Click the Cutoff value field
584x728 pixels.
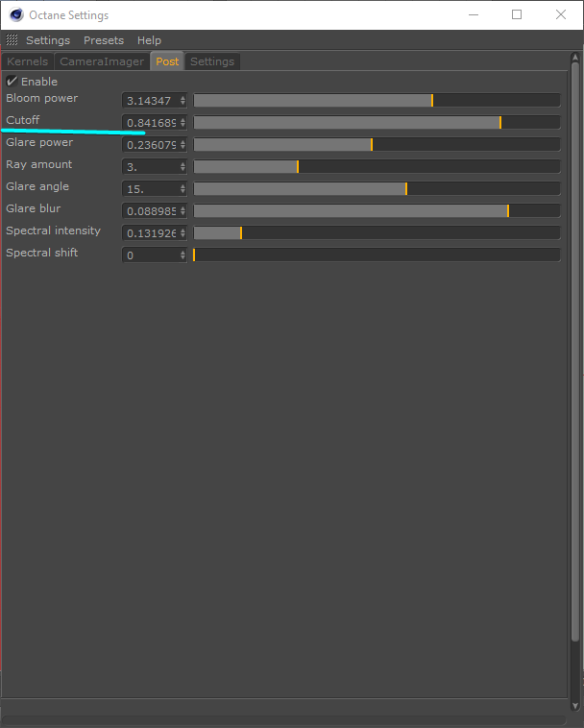pyautogui.click(x=154, y=123)
